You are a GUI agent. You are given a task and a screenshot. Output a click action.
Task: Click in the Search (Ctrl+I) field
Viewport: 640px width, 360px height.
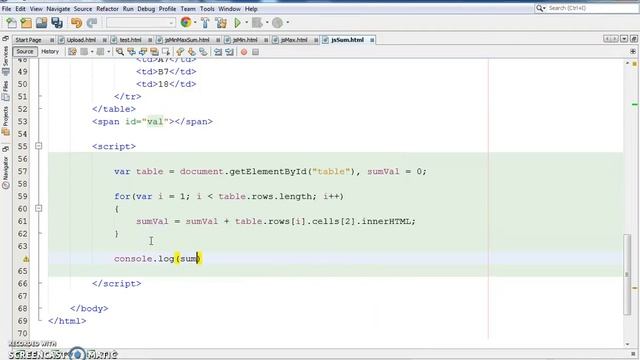592,8
